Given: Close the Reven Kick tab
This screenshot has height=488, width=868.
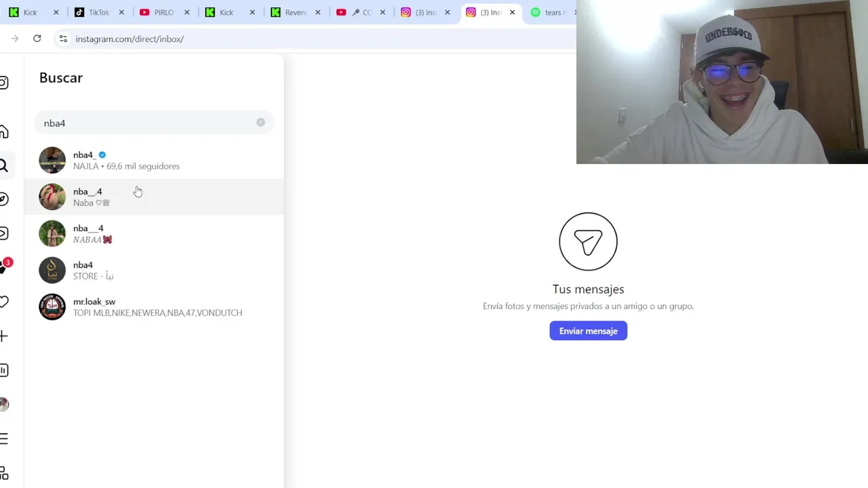Looking at the screenshot, I should pos(317,12).
